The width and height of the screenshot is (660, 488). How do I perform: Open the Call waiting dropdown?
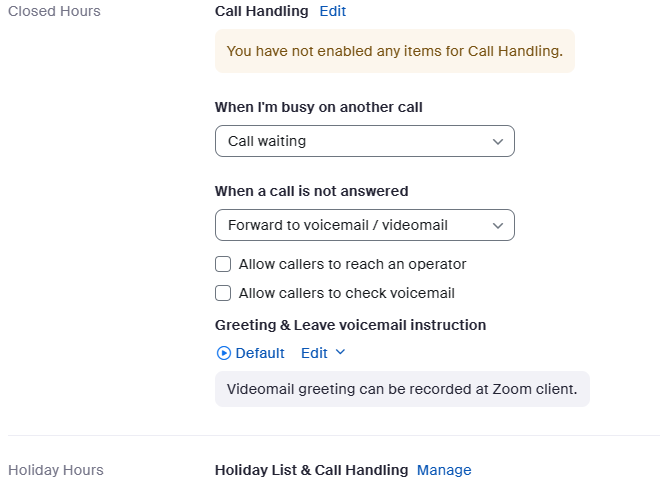(364, 141)
